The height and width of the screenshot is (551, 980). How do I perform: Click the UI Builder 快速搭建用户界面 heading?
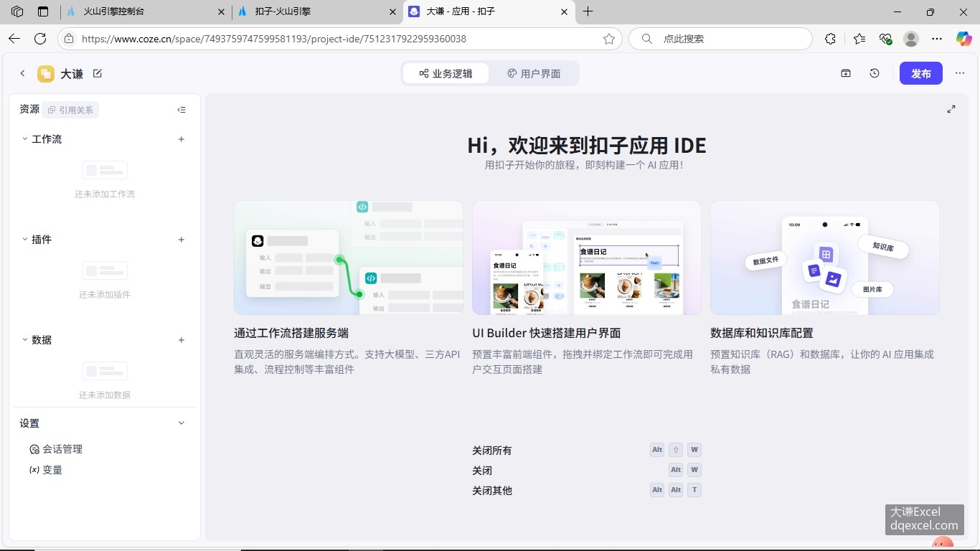(547, 333)
